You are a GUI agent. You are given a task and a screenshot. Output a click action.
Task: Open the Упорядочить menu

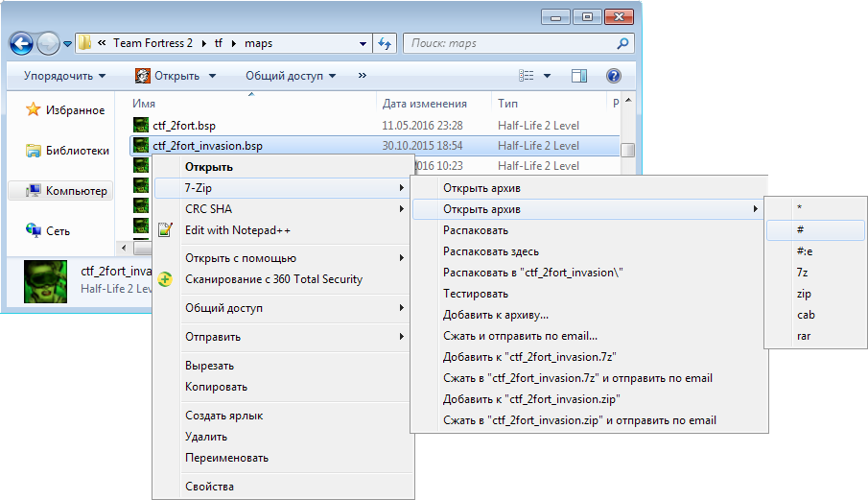65,76
